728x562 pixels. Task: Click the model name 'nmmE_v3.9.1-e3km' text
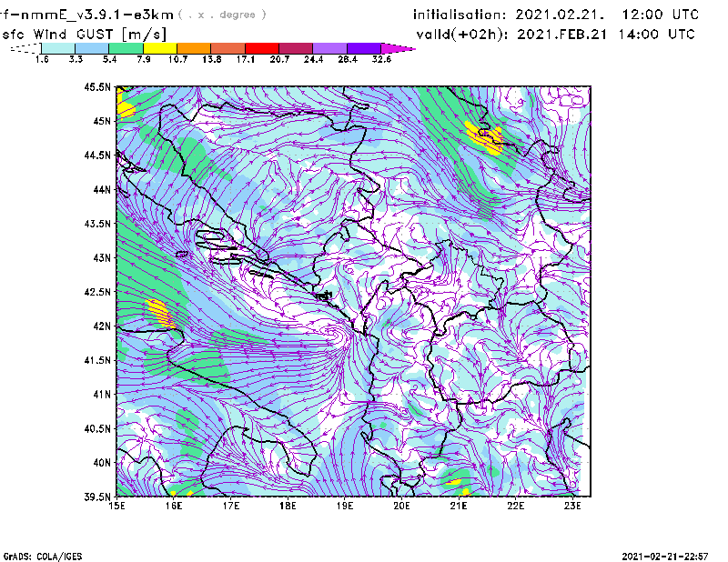click(x=90, y=15)
